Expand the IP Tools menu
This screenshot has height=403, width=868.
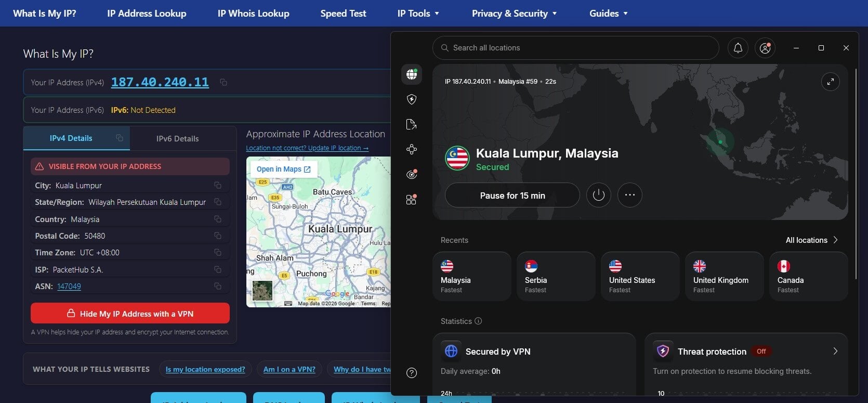tap(418, 14)
